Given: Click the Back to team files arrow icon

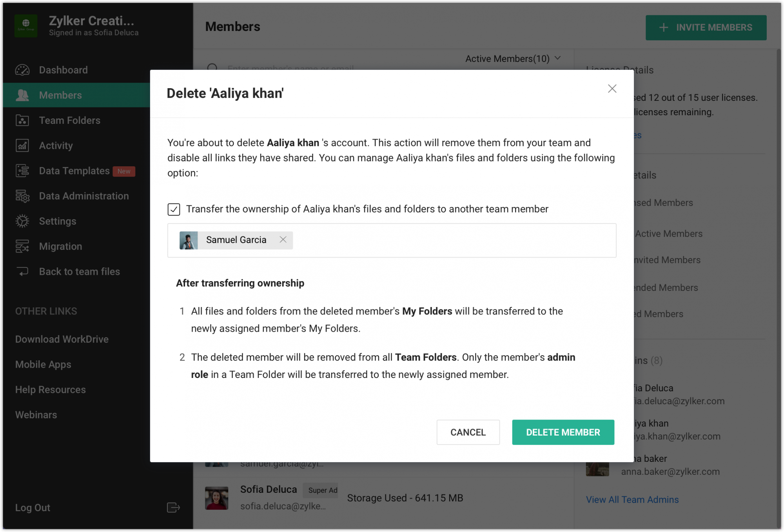Looking at the screenshot, I should tap(22, 271).
